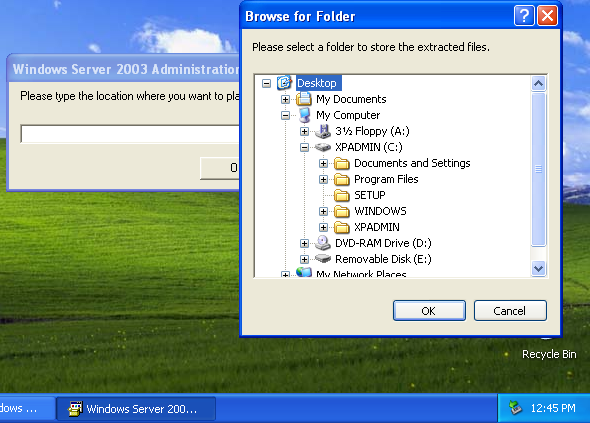The image size is (590, 423).
Task: Select the XPADMIN (C:) drive icon
Action: (323, 147)
